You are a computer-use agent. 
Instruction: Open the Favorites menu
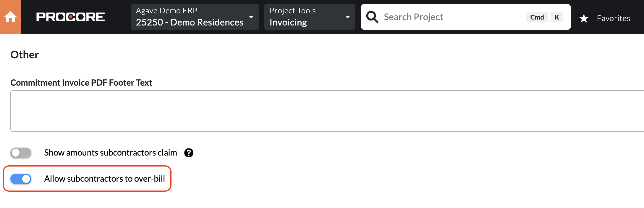tap(613, 18)
